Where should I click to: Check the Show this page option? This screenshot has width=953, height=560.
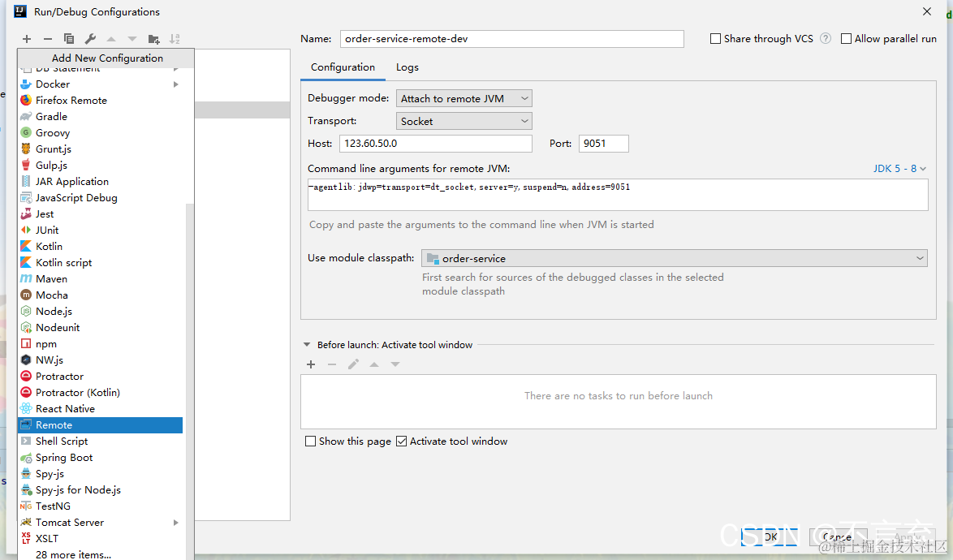(x=311, y=441)
